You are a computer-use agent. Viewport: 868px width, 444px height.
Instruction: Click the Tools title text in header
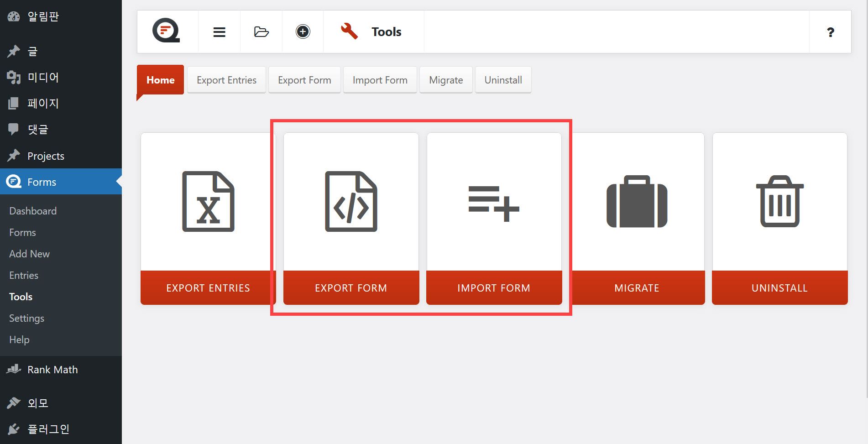pos(386,31)
